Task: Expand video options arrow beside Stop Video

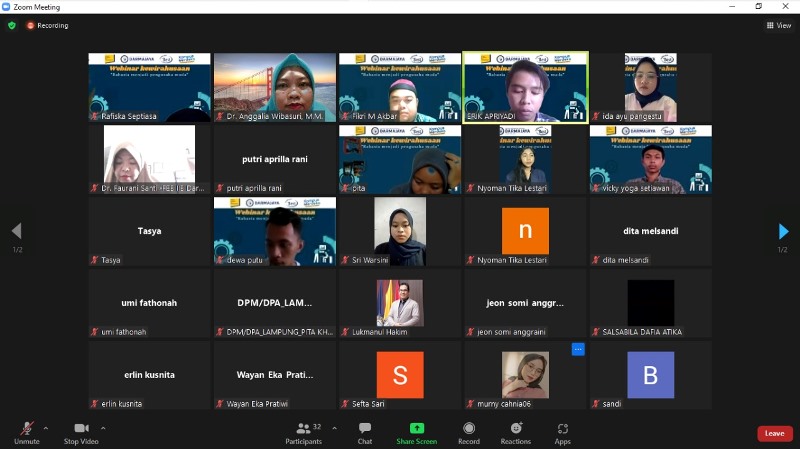Action: 103,428
